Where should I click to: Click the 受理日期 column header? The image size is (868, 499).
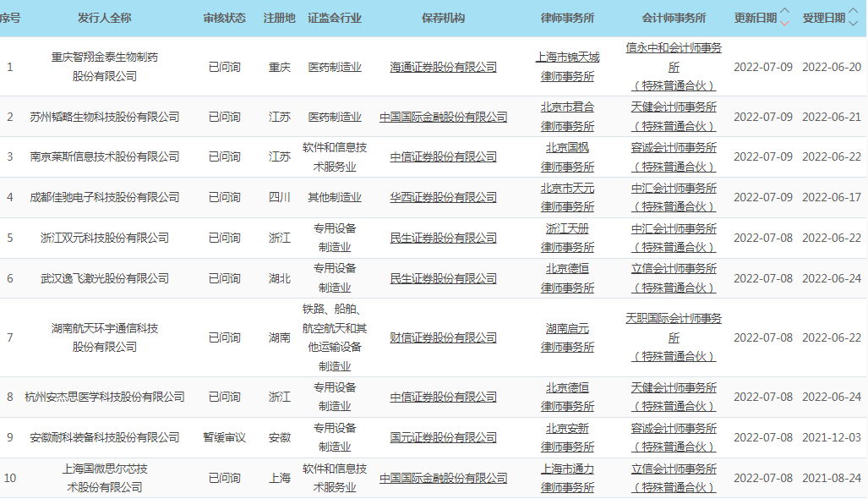tap(822, 18)
